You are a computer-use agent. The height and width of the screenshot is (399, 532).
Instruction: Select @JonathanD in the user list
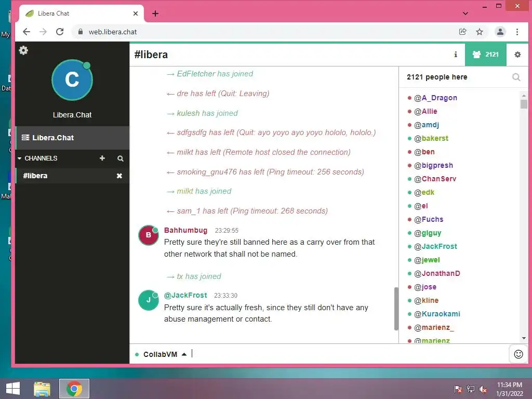[x=437, y=273]
